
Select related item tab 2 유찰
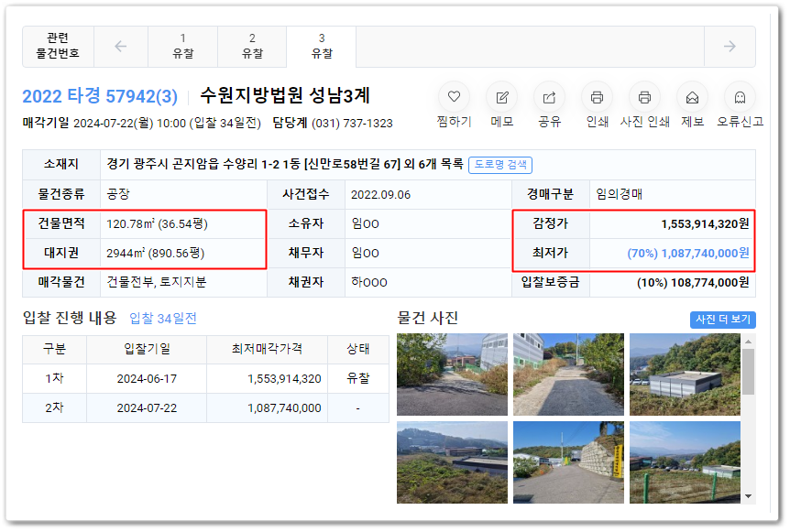(x=252, y=47)
